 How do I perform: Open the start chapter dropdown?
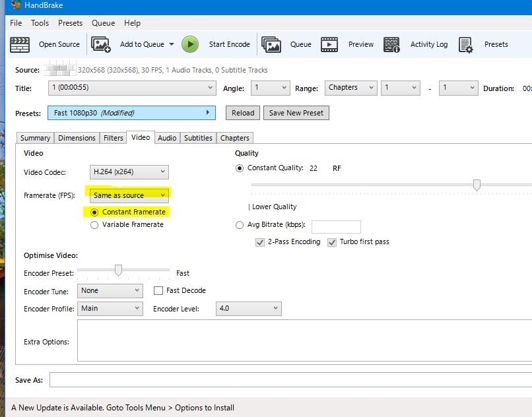[401, 88]
